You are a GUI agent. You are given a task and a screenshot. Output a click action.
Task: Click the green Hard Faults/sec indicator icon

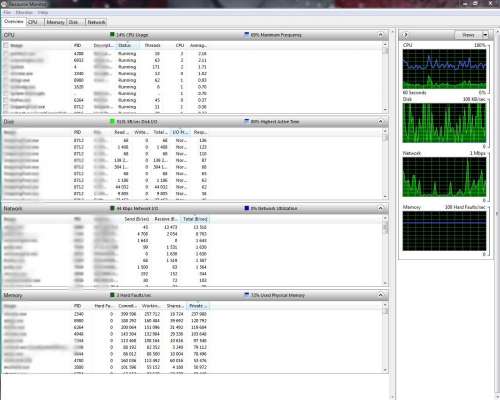click(112, 295)
